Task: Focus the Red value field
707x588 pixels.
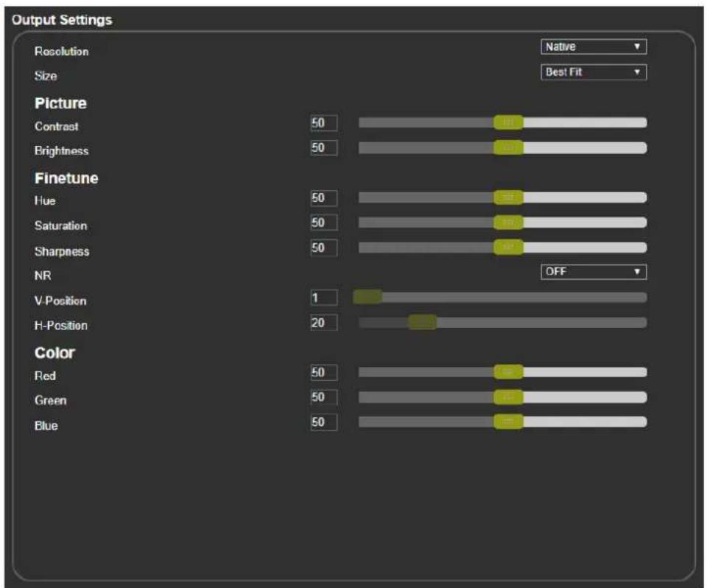Action: tap(324, 372)
